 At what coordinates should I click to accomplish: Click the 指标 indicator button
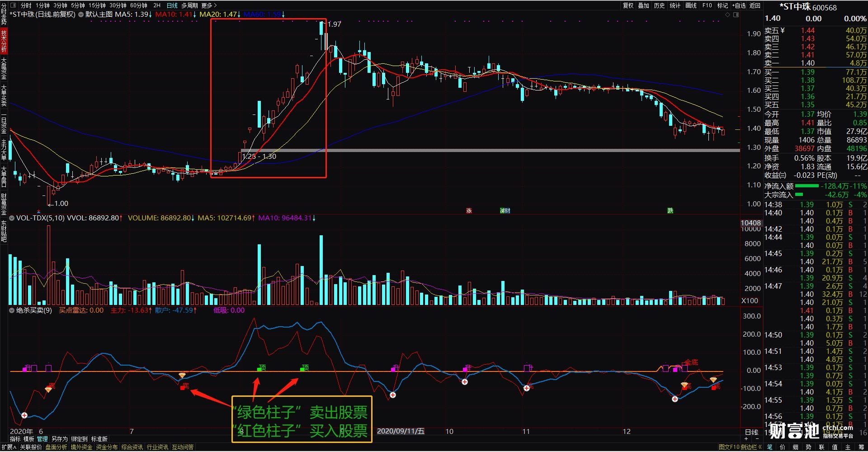(15, 439)
